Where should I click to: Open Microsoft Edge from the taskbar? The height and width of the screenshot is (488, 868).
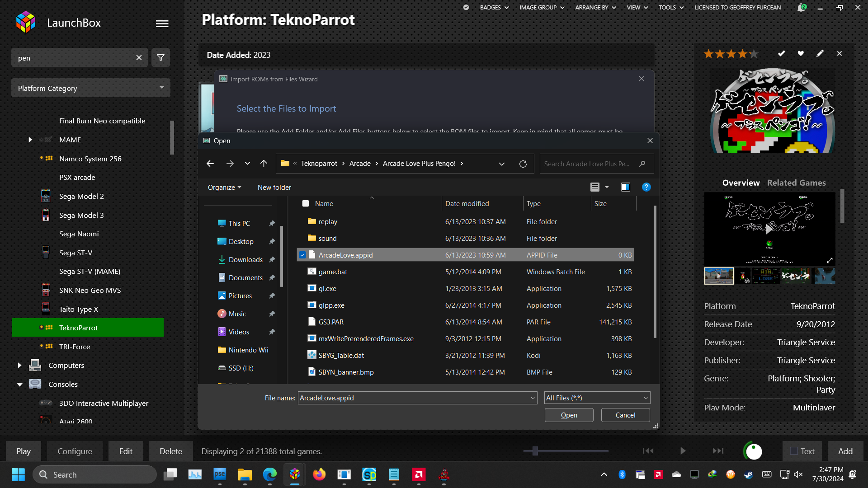270,474
